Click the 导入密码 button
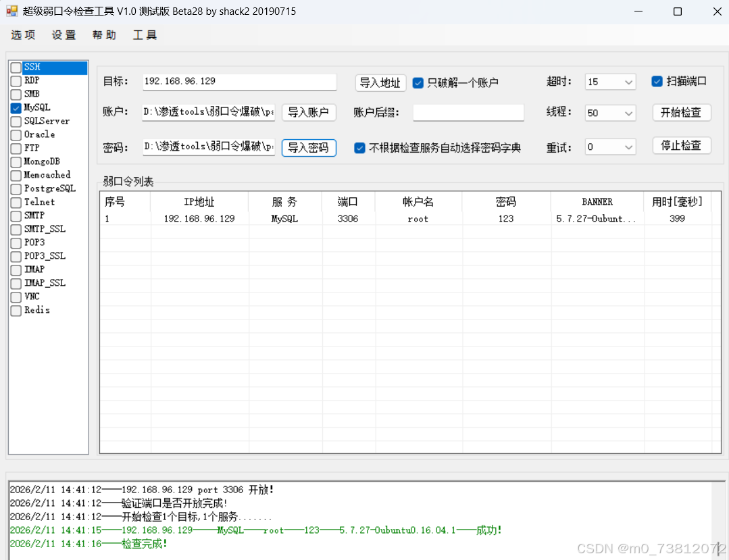The height and width of the screenshot is (560, 729). click(x=309, y=148)
